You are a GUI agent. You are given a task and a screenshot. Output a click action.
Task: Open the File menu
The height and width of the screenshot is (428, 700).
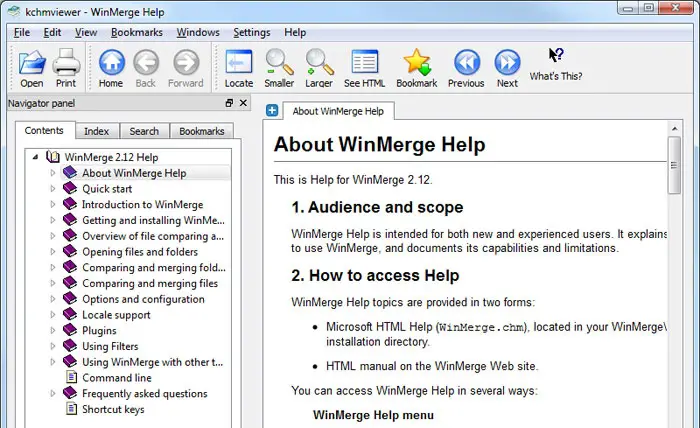[x=21, y=33]
